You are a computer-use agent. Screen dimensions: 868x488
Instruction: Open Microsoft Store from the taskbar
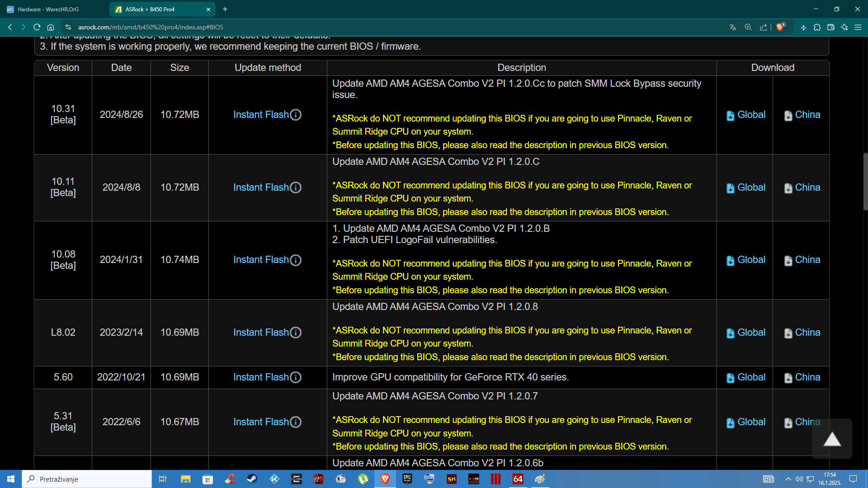pyautogui.click(x=208, y=479)
